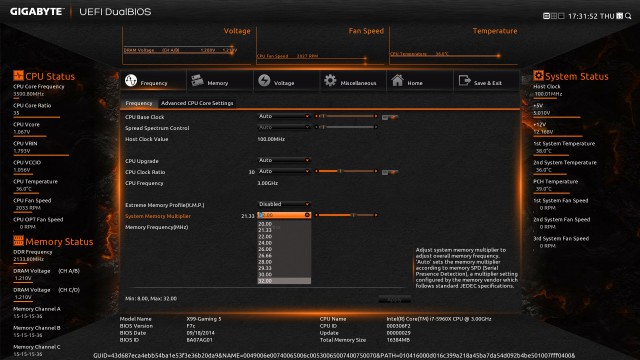Click the System Status gear icon
Screen dimensions: 640x360
[538, 76]
